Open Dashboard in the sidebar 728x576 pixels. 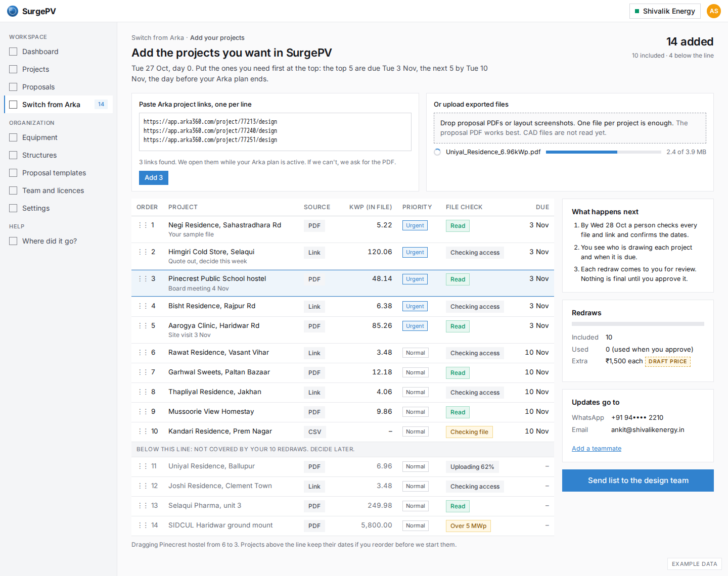[x=59, y=52]
